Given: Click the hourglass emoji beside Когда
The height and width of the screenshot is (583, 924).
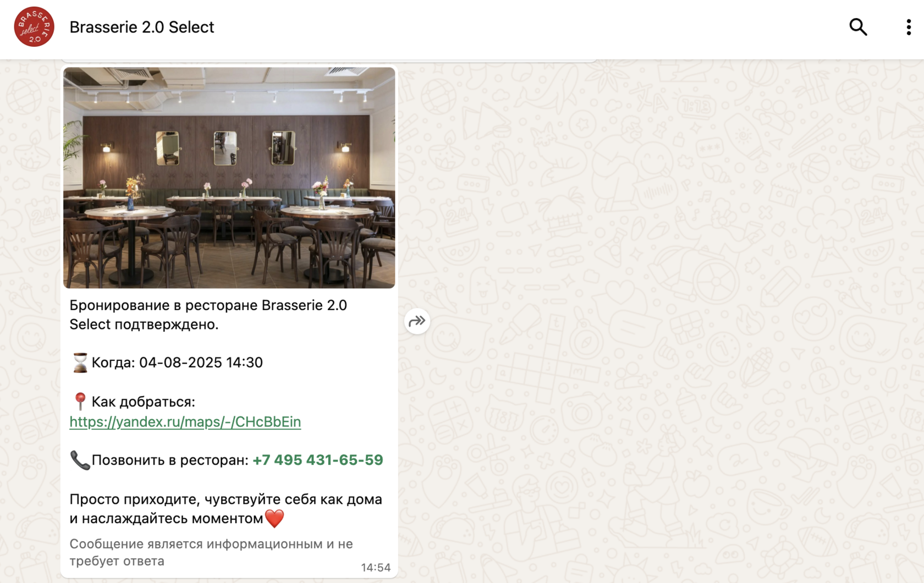Looking at the screenshot, I should (x=80, y=362).
